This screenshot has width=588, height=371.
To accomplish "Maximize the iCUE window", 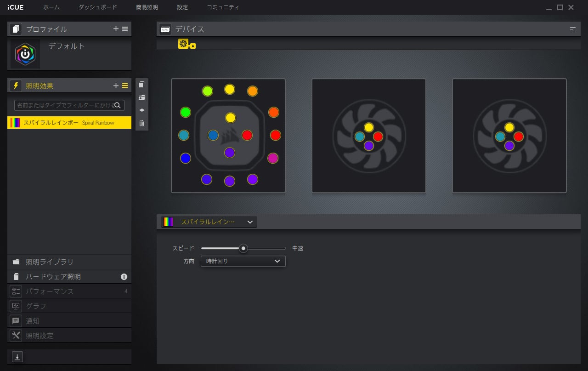I will 560,7.
